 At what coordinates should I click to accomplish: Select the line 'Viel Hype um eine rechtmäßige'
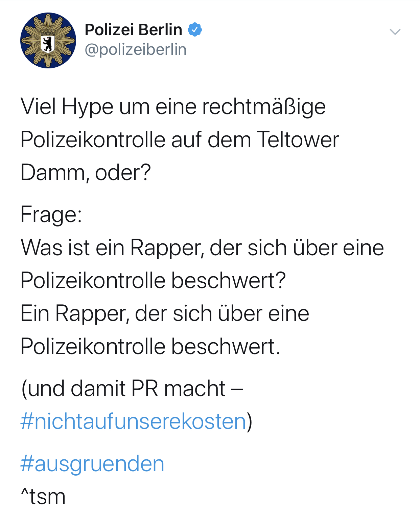pos(173,107)
